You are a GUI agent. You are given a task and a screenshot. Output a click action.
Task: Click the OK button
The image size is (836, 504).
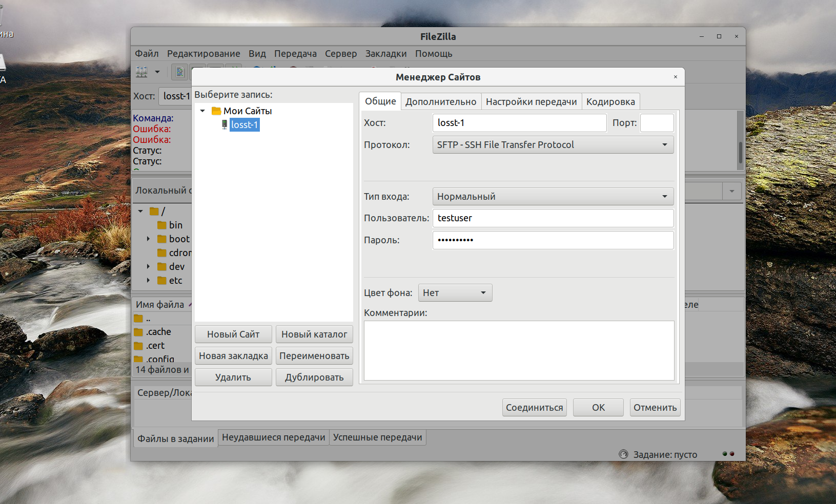tap(598, 408)
